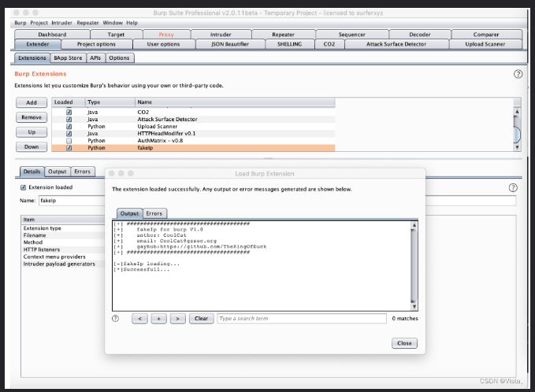Open the Upload Scanner tab
The height and width of the screenshot is (392, 535).
[x=485, y=44]
